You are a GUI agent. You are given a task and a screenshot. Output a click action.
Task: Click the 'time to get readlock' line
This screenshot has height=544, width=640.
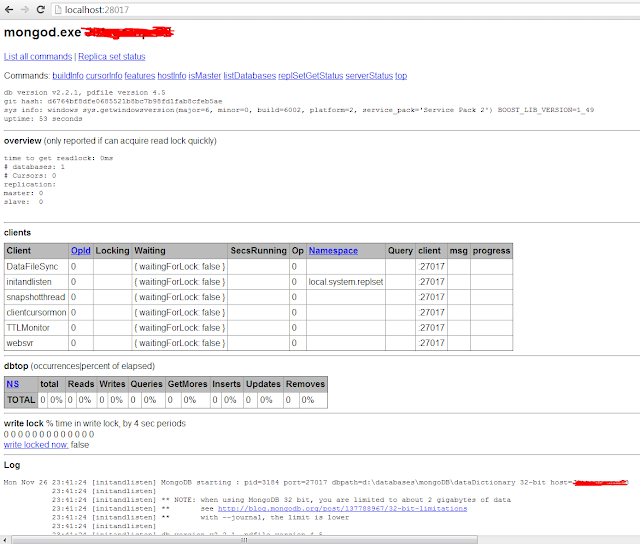click(58, 158)
